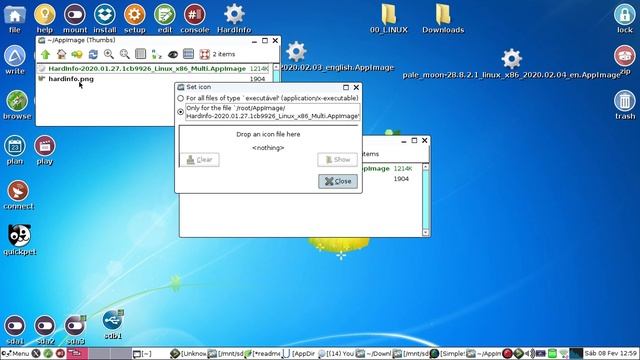This screenshot has height=360, width=640.
Task: Launch pale_moon AppImage on desktop
Action: tap(511, 64)
